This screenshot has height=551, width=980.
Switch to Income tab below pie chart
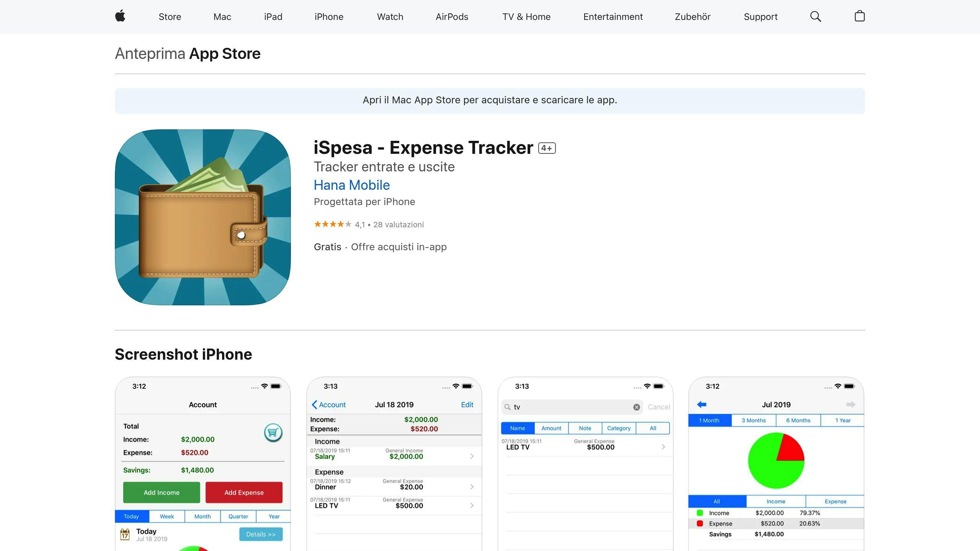click(x=776, y=501)
